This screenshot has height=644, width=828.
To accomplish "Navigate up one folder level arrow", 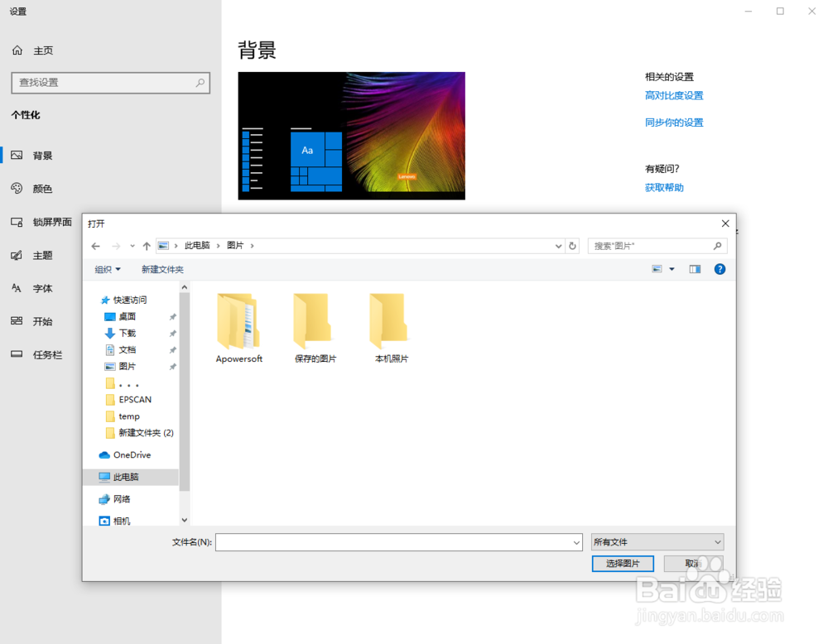I will pos(147,246).
